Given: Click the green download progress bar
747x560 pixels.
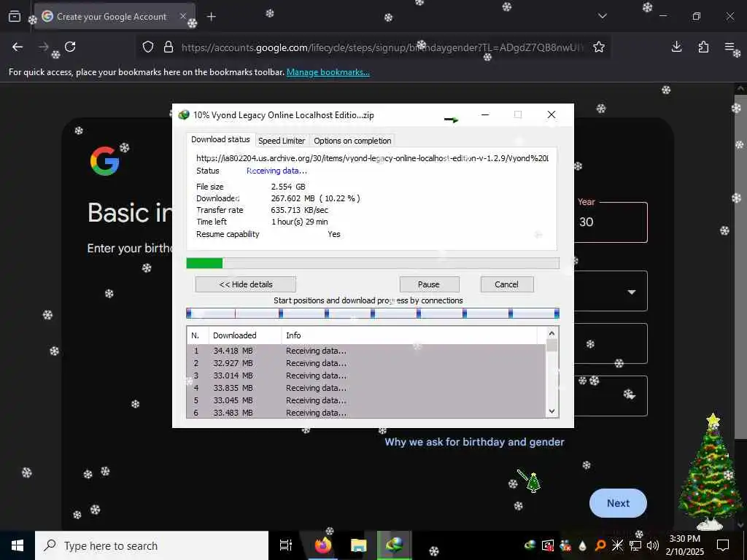Looking at the screenshot, I should (373, 263).
